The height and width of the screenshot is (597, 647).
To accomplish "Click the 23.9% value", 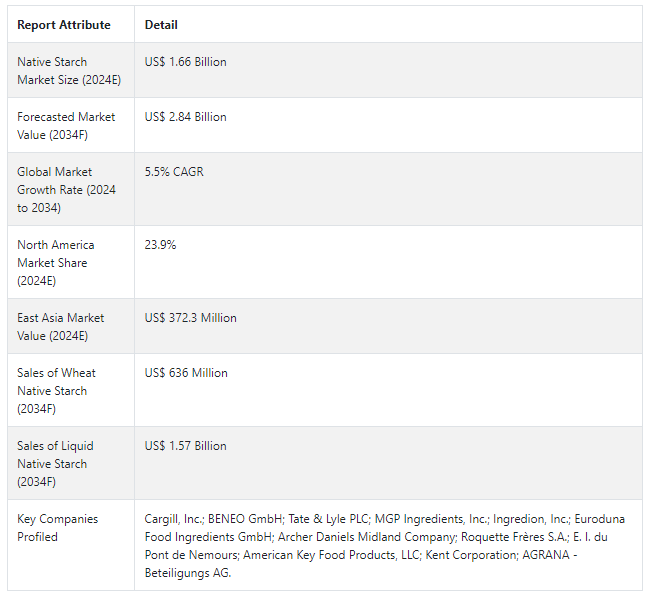I will (x=161, y=245).
